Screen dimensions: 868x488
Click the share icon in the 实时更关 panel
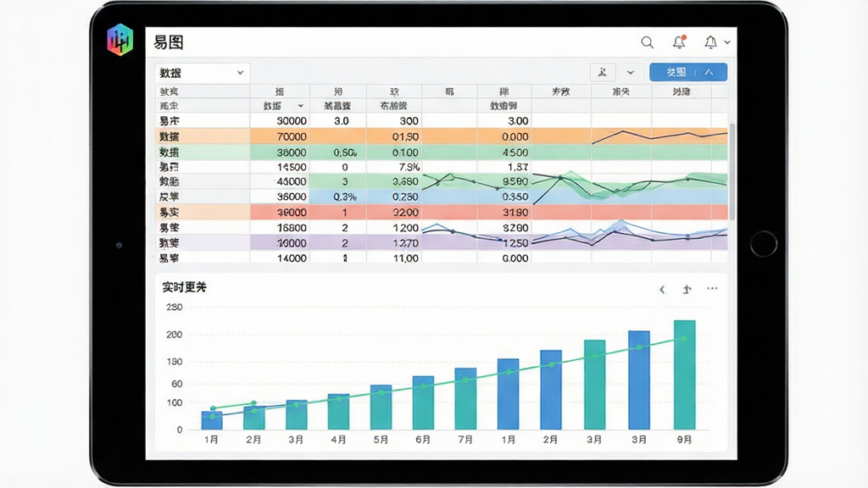point(687,290)
